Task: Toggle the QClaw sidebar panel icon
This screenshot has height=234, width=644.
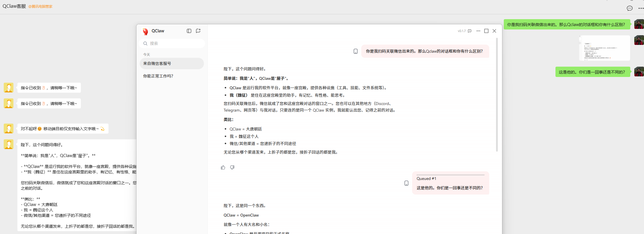Action: 189,31
